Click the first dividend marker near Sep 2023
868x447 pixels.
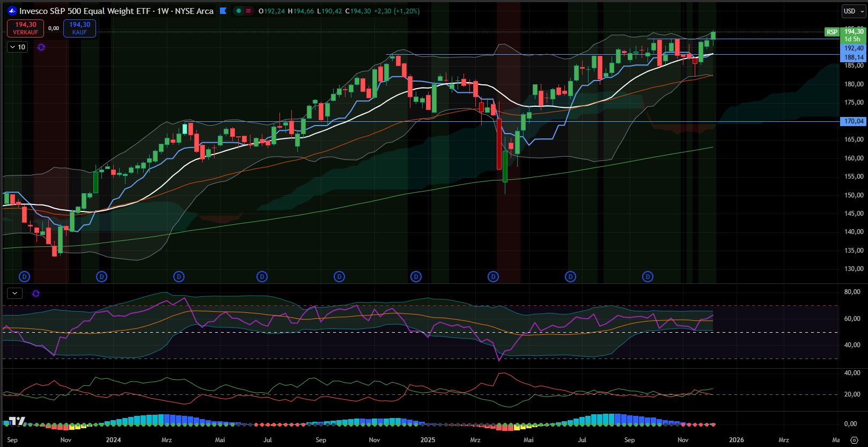(24, 277)
